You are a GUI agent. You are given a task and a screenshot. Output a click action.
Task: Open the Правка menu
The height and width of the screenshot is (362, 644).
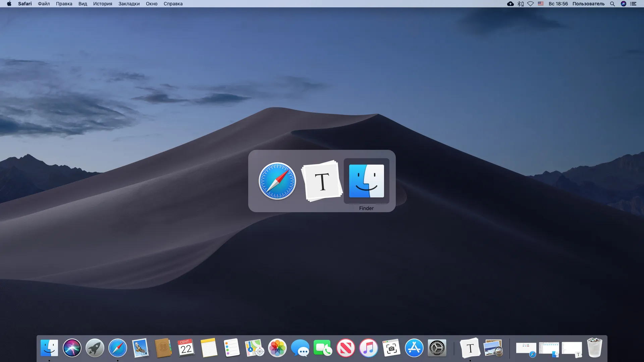64,4
